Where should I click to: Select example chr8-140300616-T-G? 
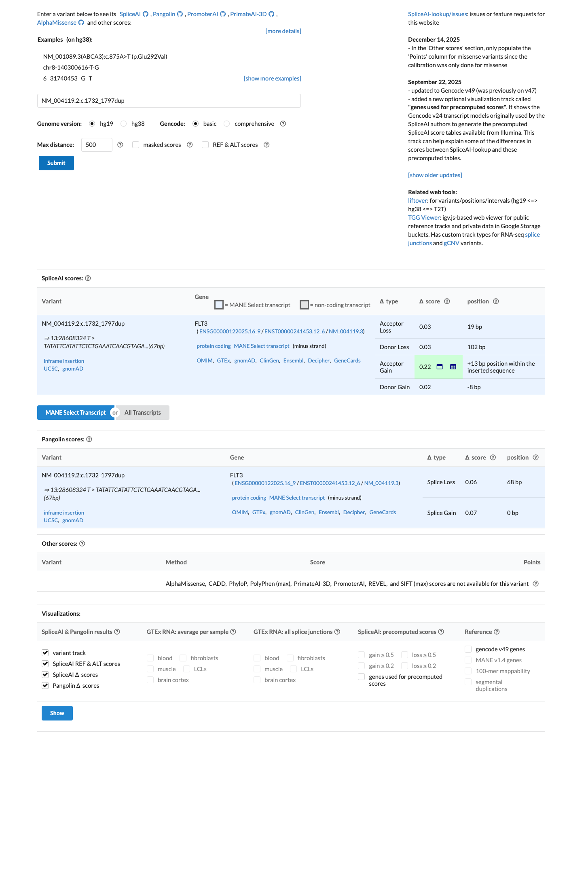pyautogui.click(x=71, y=68)
